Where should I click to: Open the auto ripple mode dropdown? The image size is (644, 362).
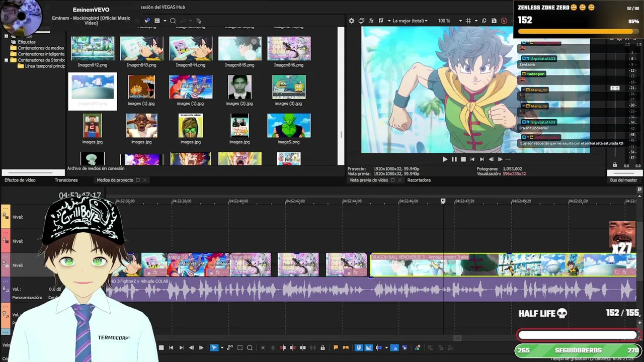click(386, 347)
